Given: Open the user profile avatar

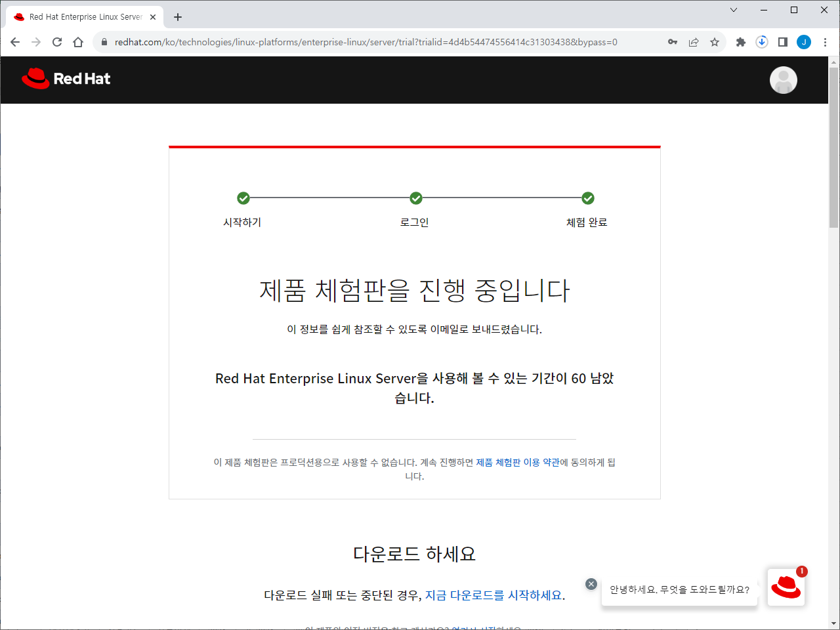Looking at the screenshot, I should pyautogui.click(x=783, y=80).
